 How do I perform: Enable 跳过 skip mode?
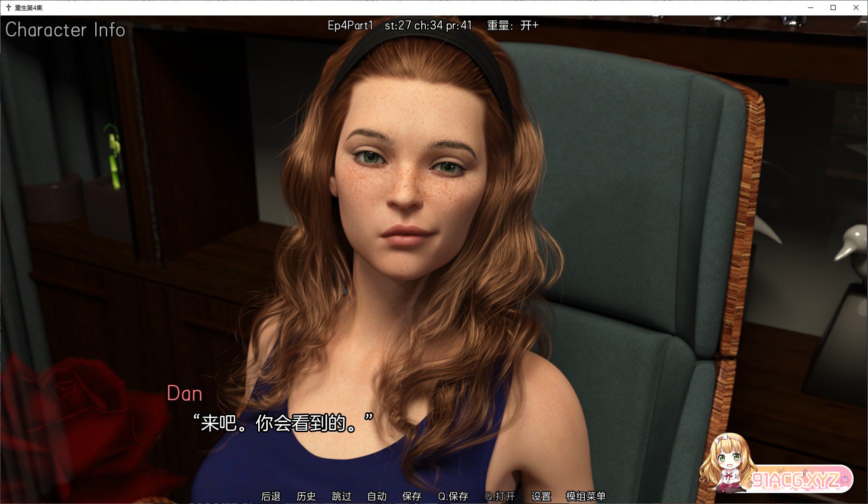click(340, 497)
